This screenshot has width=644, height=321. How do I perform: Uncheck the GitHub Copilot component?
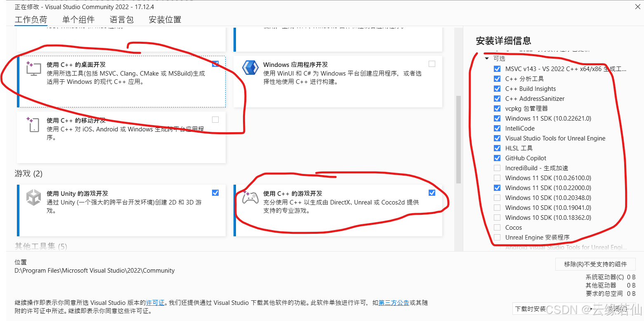pos(497,158)
